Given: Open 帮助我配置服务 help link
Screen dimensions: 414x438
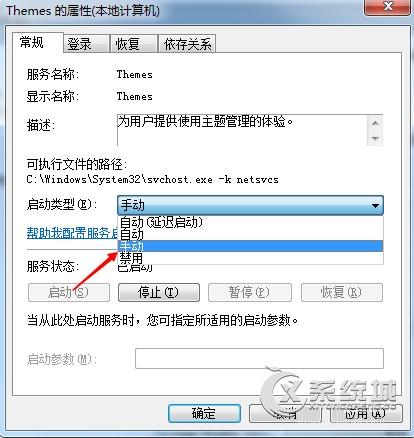Looking at the screenshot, I should tap(72, 233).
